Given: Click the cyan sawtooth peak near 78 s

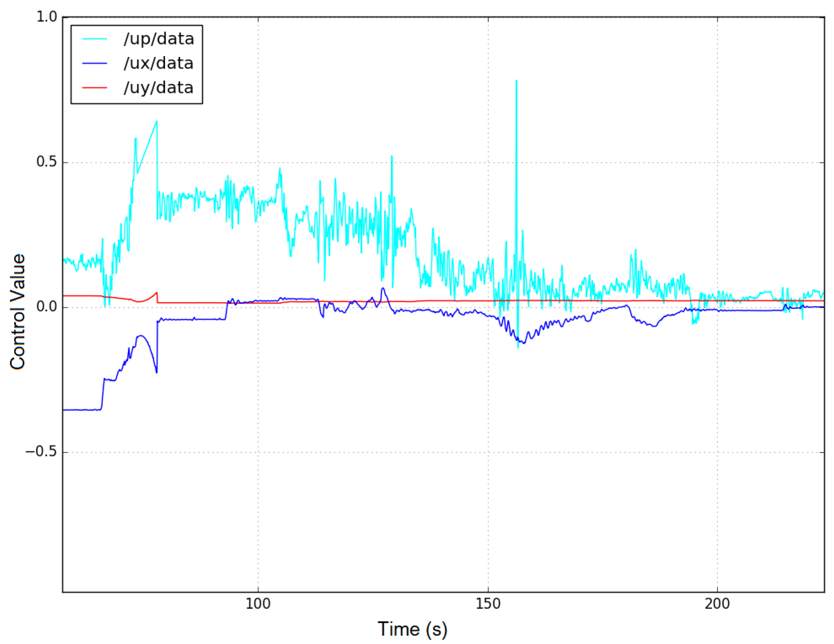Looking at the screenshot, I should click(x=156, y=122).
